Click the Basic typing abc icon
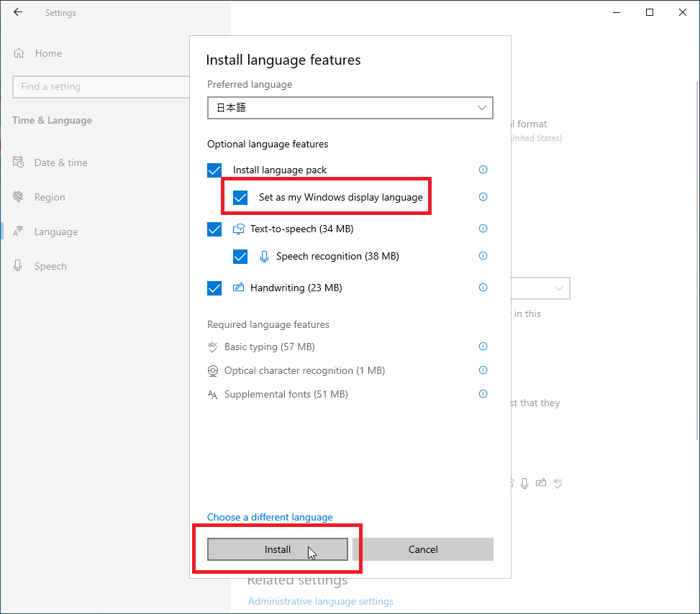Image resolution: width=700 pixels, height=614 pixels. point(213,347)
